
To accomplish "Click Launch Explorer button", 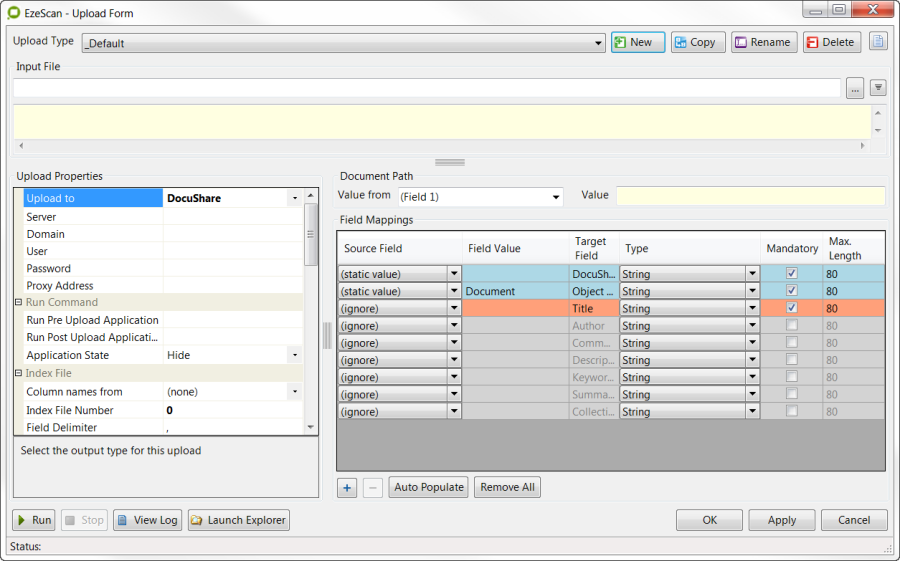I will tap(239, 520).
